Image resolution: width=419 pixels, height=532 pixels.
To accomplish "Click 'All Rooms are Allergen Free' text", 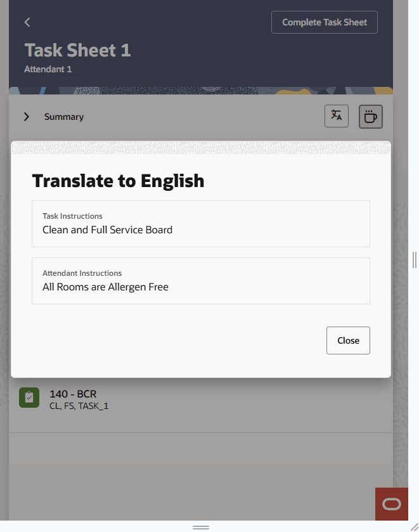I will (x=105, y=287).
